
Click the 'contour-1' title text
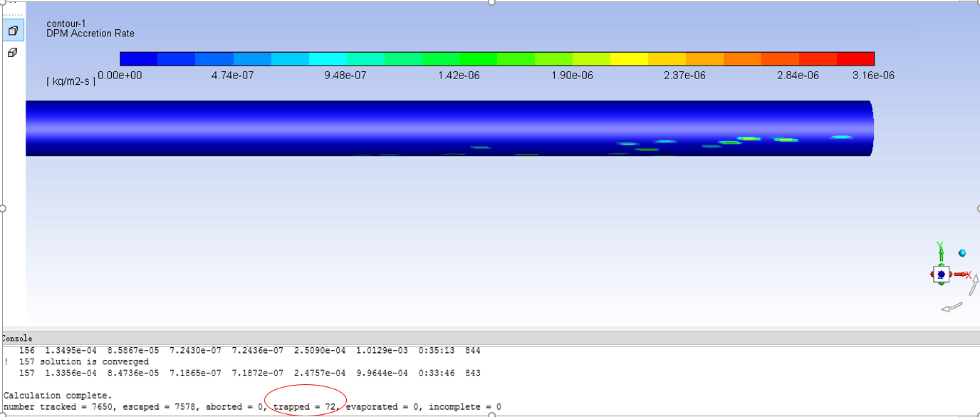coord(66,24)
